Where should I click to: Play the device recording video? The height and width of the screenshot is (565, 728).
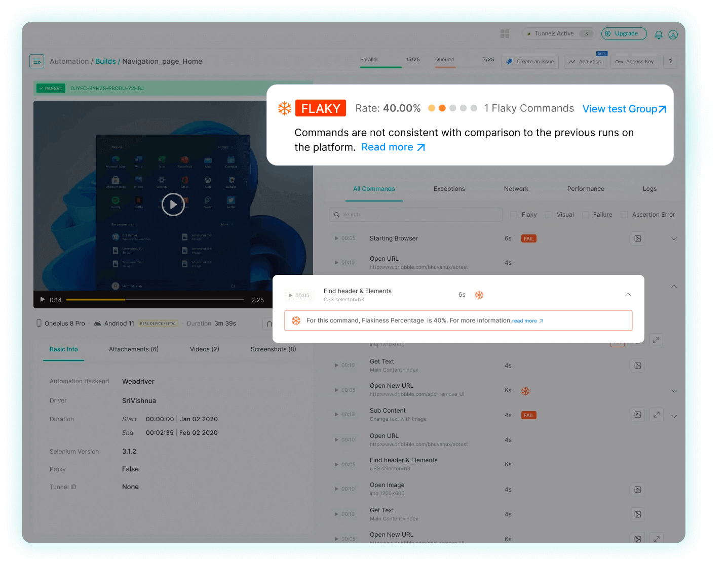[x=173, y=205]
